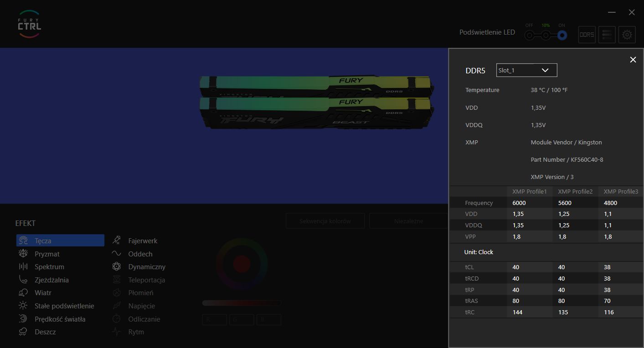Set LED backlight to OFF
644x348 pixels.
(x=529, y=35)
